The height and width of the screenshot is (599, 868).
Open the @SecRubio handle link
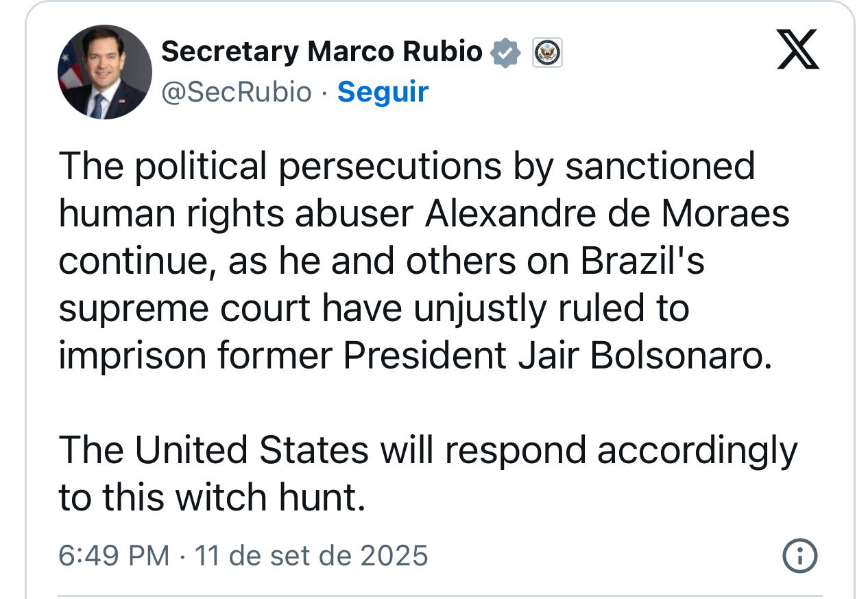pyautogui.click(x=236, y=91)
